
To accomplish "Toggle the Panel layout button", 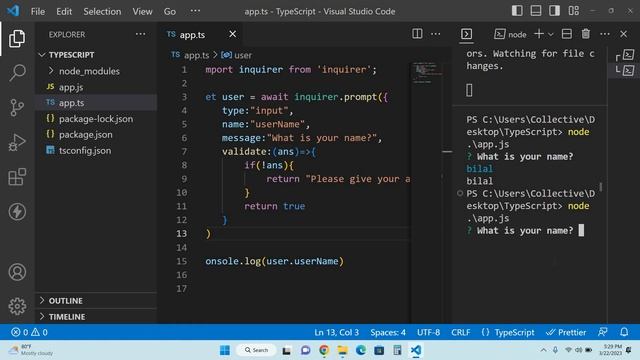I will pyautogui.click(x=536, y=11).
